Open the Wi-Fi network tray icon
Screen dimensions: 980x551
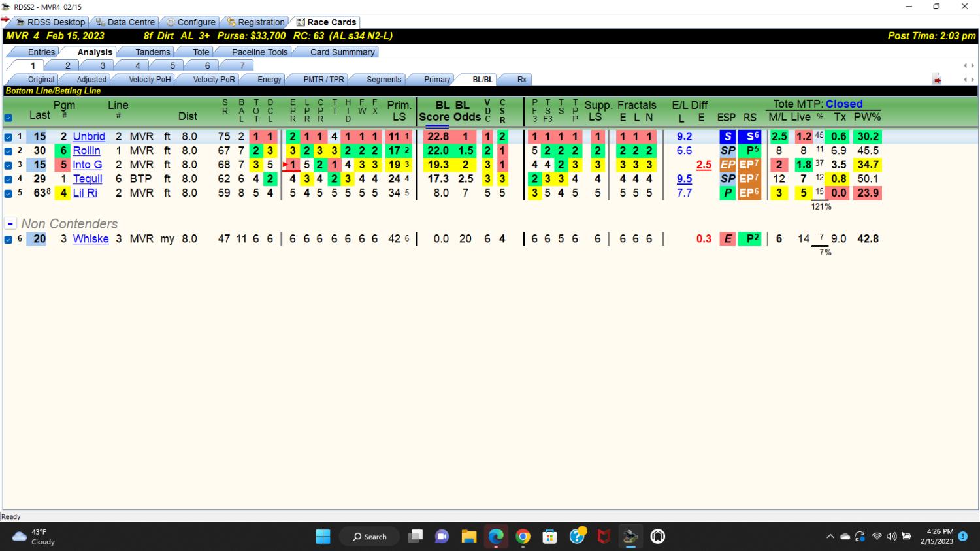coord(877,537)
